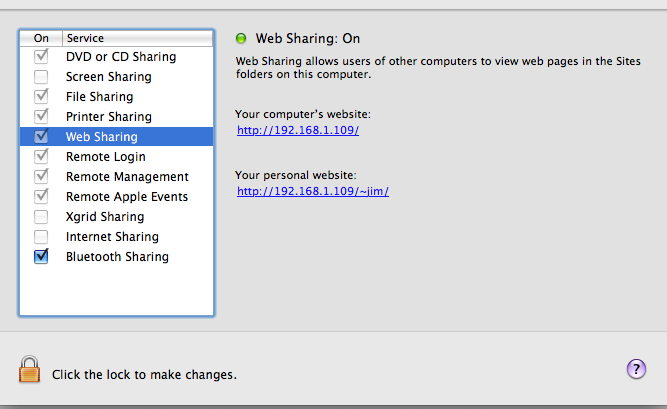Screen dimensions: 667x409
Task: Turn on the Internet Sharing checkbox
Action: point(41,237)
